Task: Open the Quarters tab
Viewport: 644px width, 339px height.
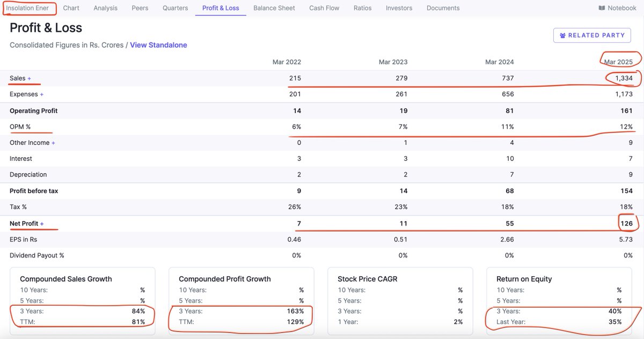Action: 175,8
